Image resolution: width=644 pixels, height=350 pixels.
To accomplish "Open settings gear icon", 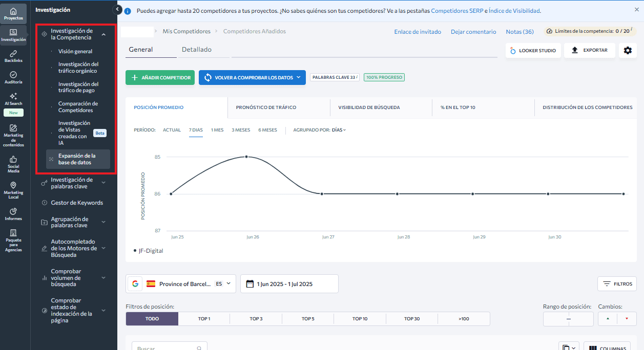I will (x=628, y=50).
